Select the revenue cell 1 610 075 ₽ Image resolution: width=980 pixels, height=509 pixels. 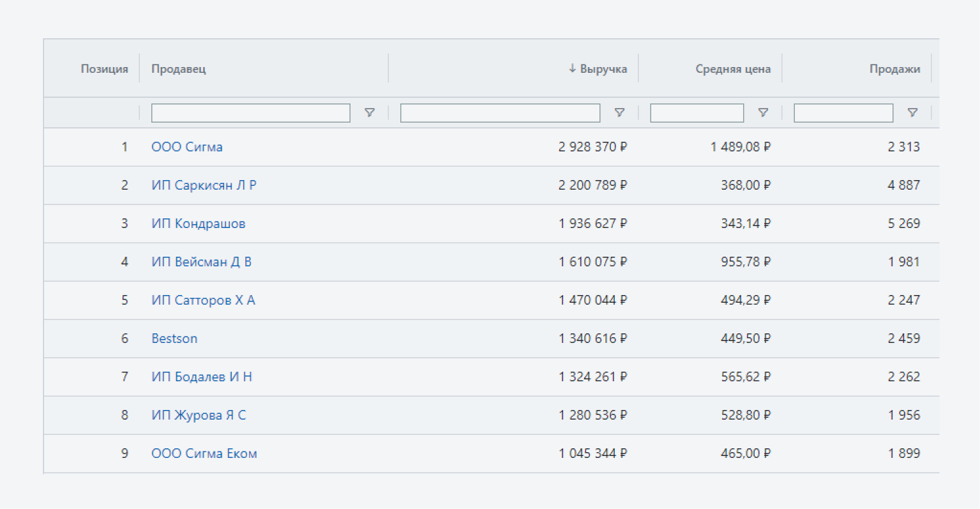592,262
